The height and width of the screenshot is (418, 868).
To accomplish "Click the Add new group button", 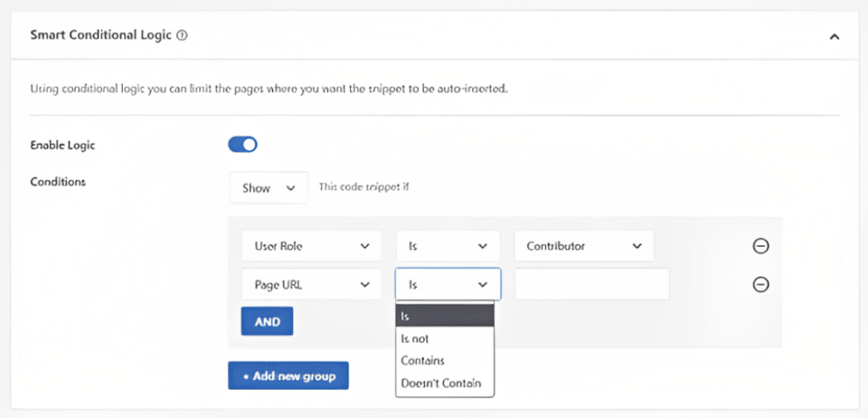I will point(288,376).
